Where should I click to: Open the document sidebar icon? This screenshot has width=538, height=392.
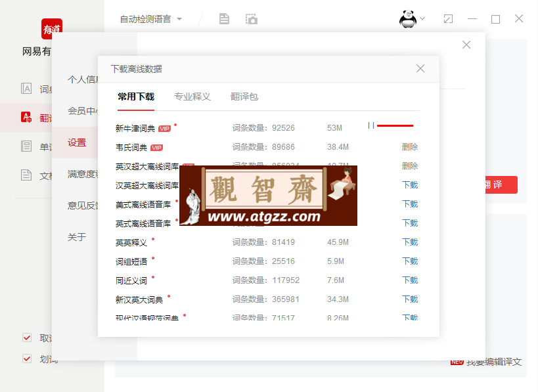pyautogui.click(x=26, y=175)
